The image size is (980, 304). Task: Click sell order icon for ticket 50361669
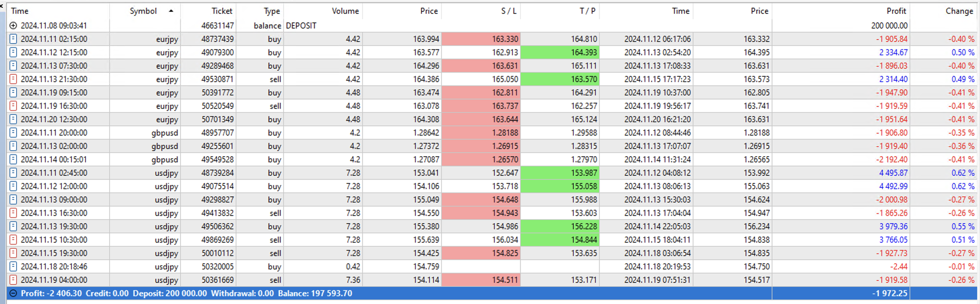[x=13, y=280]
